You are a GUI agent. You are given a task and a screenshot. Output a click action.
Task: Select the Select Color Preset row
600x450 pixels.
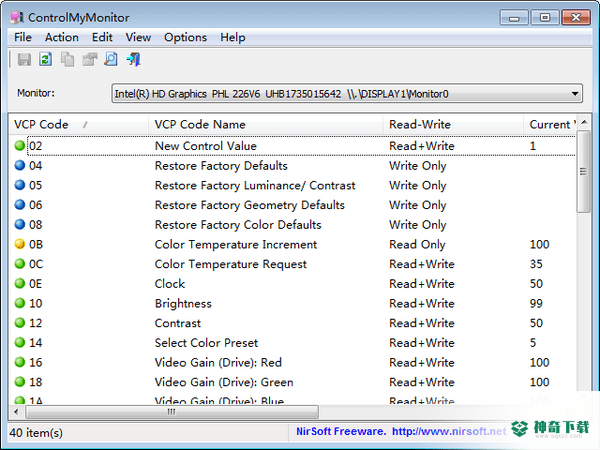pos(293,343)
